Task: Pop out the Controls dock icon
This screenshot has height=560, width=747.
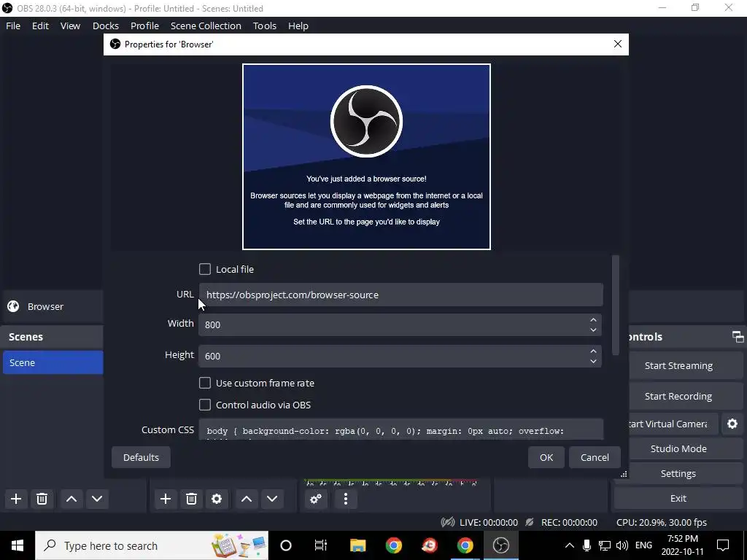Action: (x=738, y=337)
